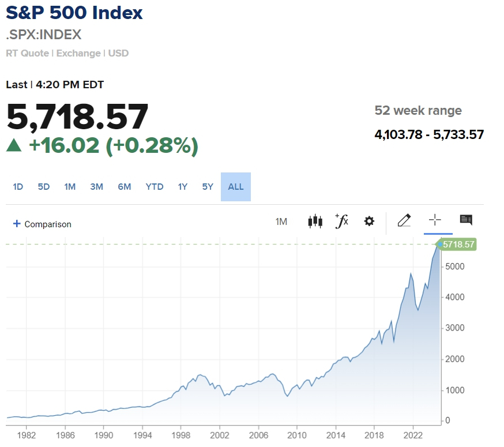
Task: Toggle the crosshair tool
Action: (435, 220)
